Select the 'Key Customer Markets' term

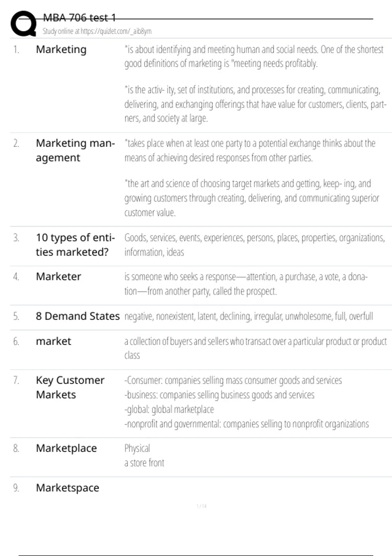[x=70, y=387]
